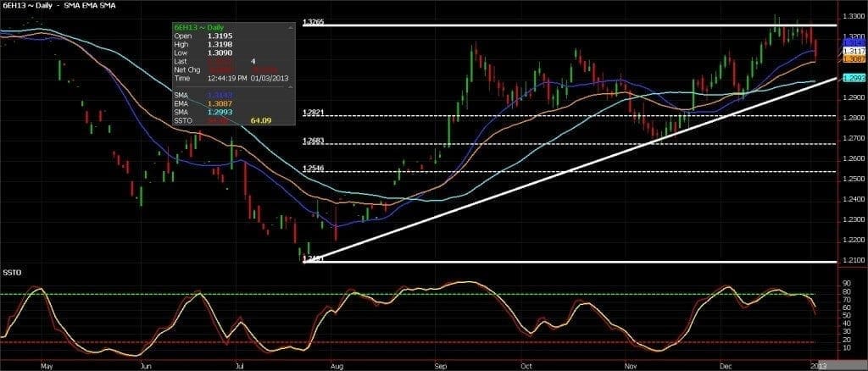Click the Net Chg row label
The width and height of the screenshot is (868, 371).
(x=186, y=69)
